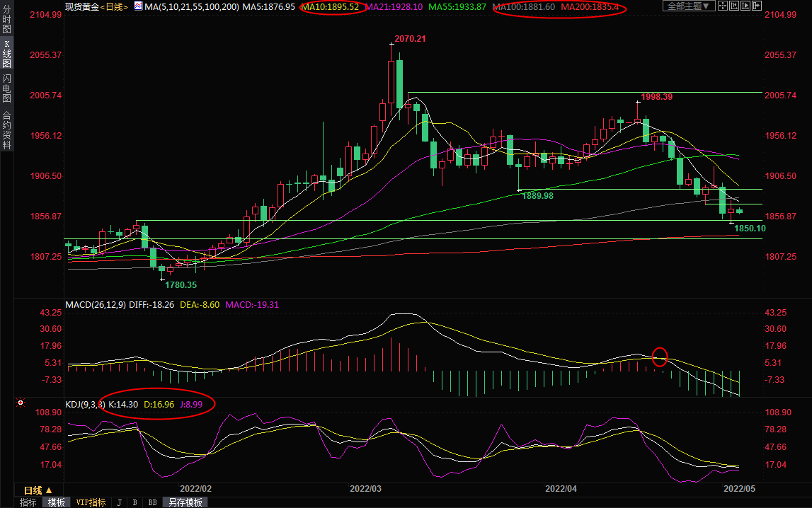Viewport: 812px width, 508px height.
Task: Click the <日线> period label in chart title
Action: (115, 6)
